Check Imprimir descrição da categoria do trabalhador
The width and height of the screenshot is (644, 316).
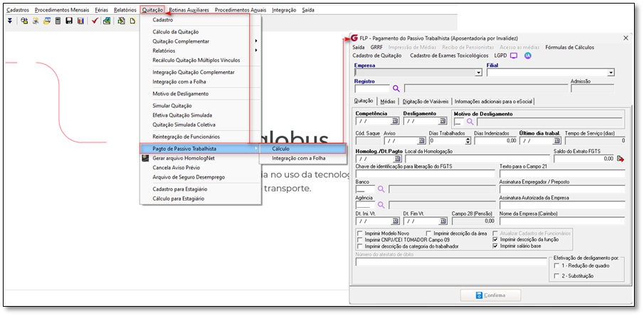point(360,246)
